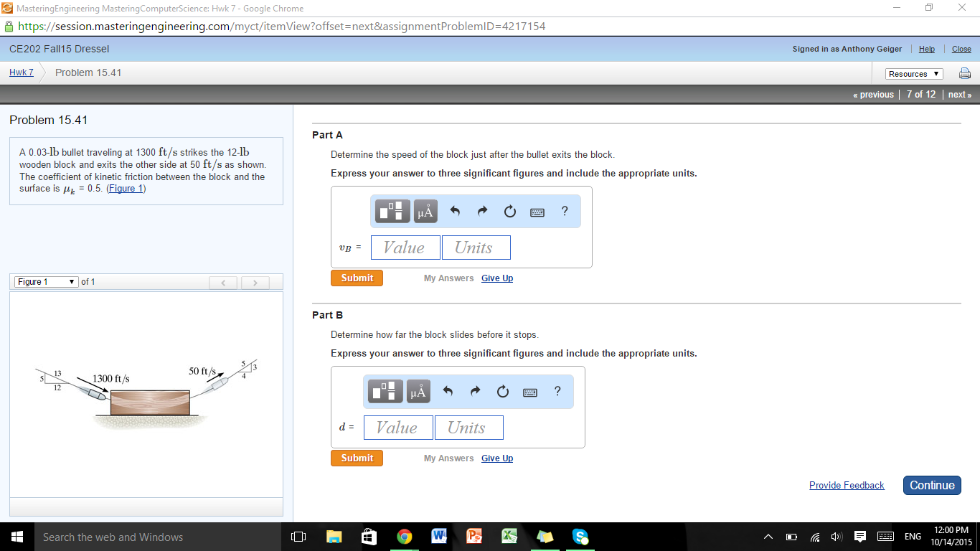The image size is (980, 551).
Task: Open the equation templates icon in Part A
Action: pyautogui.click(x=392, y=211)
